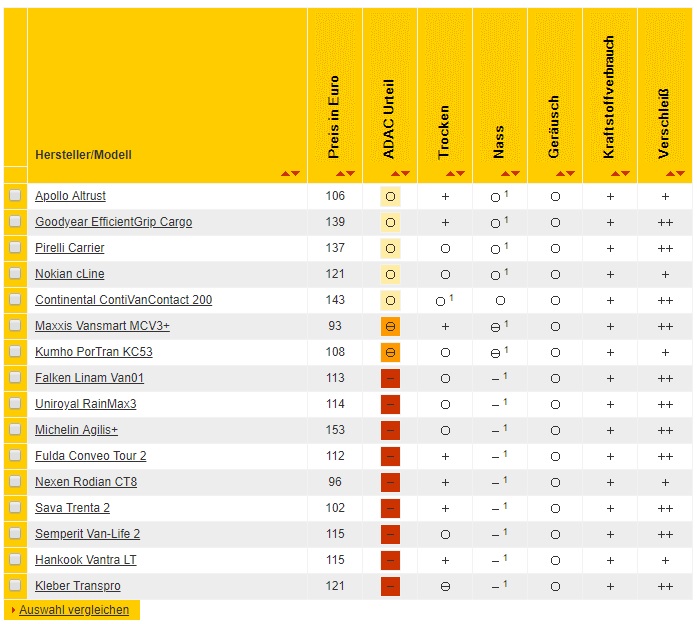
Task: Open the Semperit Van-Life 2 link
Action: [x=88, y=534]
